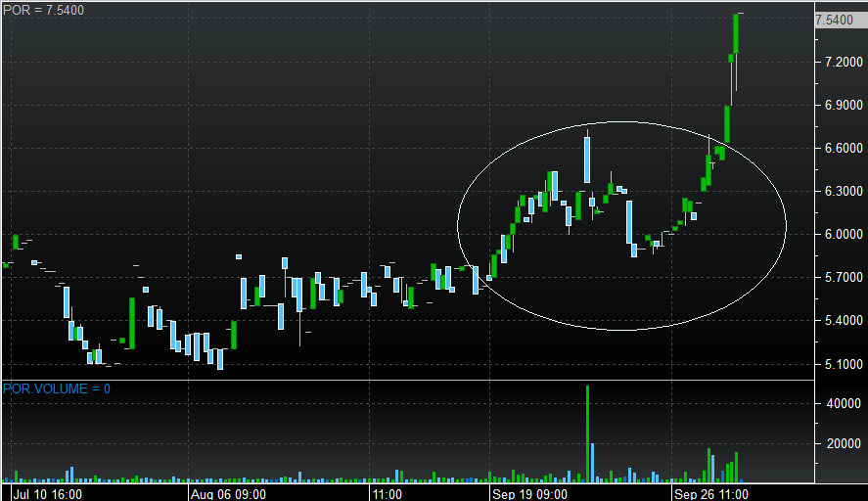Image resolution: width=868 pixels, height=501 pixels.
Task: Click the topmost green candle near 7.5
Action: pyautogui.click(x=735, y=34)
